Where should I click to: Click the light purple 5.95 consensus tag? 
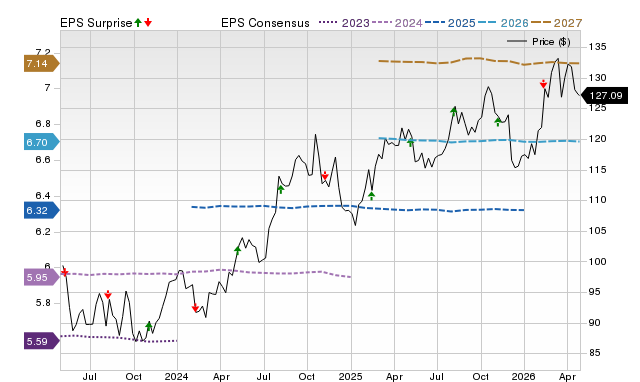[42, 278]
